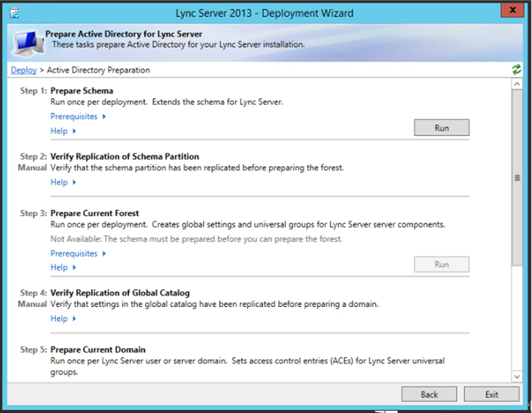
Task: Expand Prerequisites under Step 1 Prepare Schema
Action: (78, 117)
